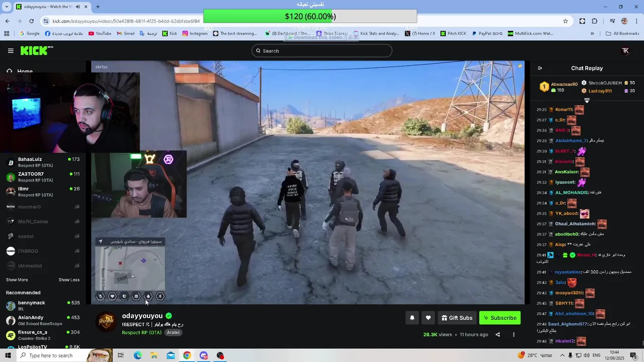Select the odayyouyou Kick tab
Image resolution: width=644 pixels, height=362 pixels.
click(x=51, y=7)
